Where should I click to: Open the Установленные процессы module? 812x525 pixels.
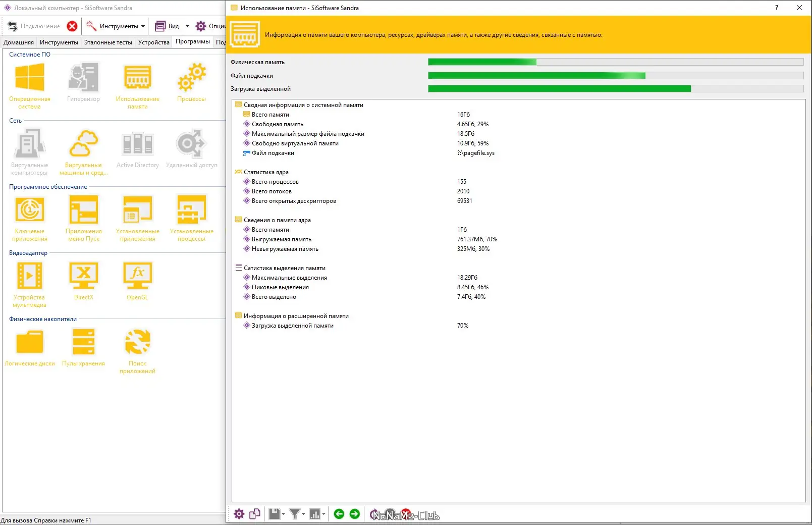[191, 218]
